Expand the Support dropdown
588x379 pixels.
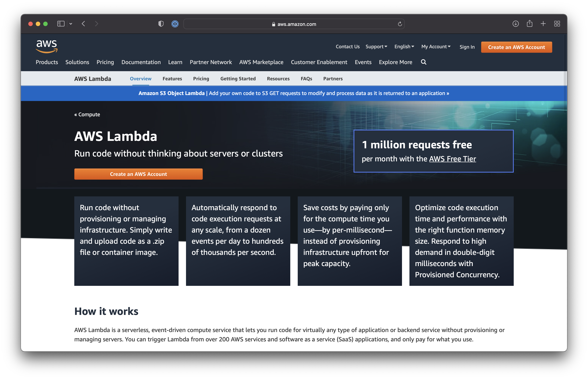(376, 47)
